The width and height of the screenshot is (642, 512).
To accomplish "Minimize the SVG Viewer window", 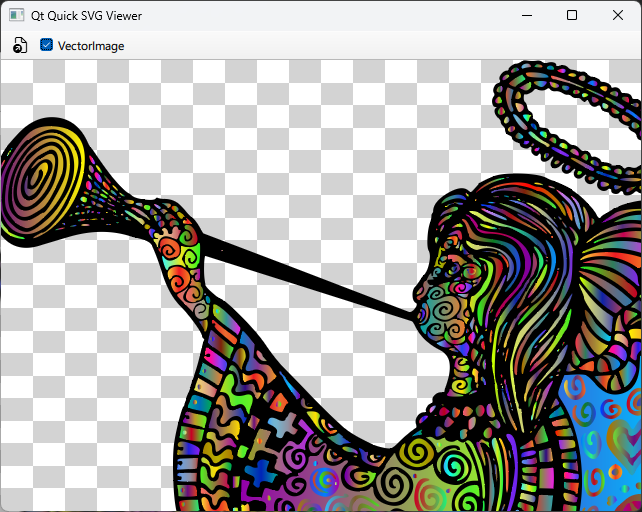I will (526, 15).
